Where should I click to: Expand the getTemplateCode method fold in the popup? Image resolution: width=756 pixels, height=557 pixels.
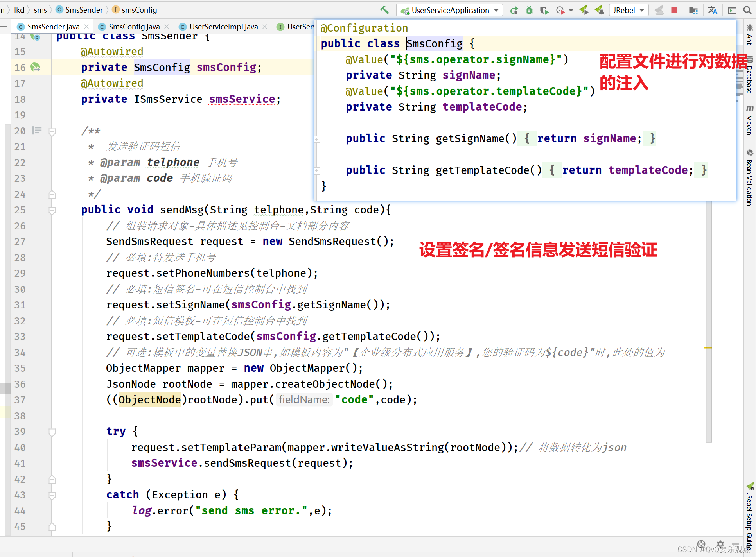click(x=317, y=171)
